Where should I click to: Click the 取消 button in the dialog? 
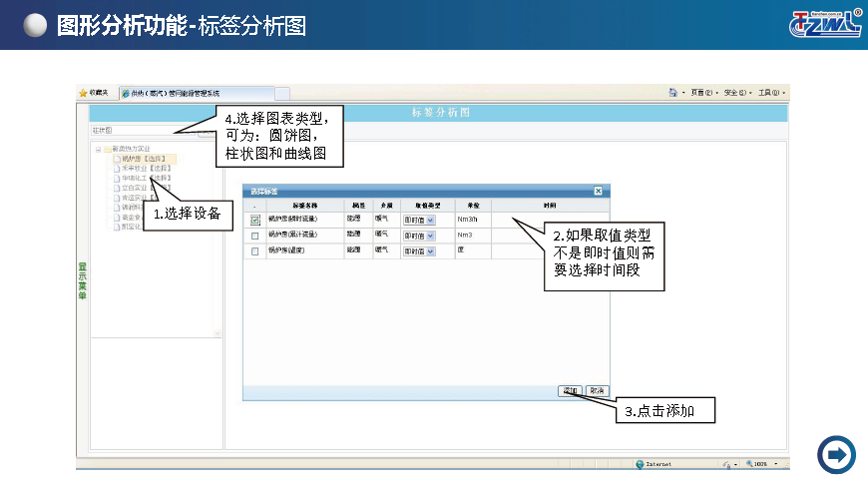[x=597, y=391]
